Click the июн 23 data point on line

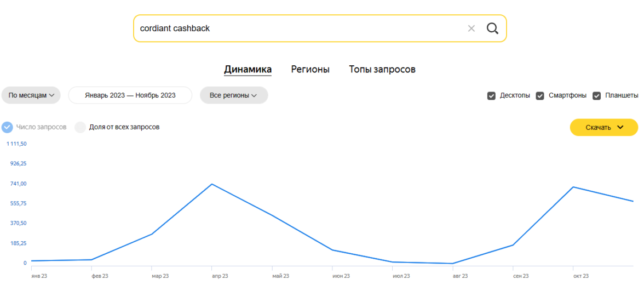(x=332, y=250)
